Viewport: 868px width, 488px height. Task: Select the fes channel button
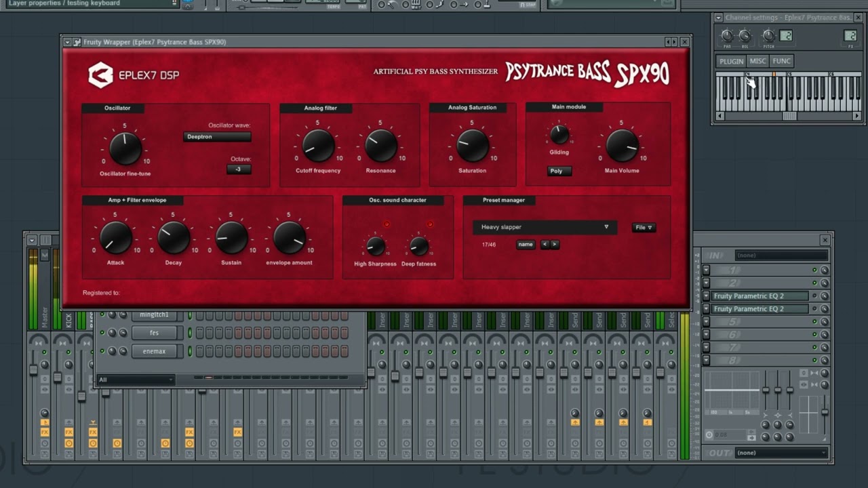click(155, 333)
